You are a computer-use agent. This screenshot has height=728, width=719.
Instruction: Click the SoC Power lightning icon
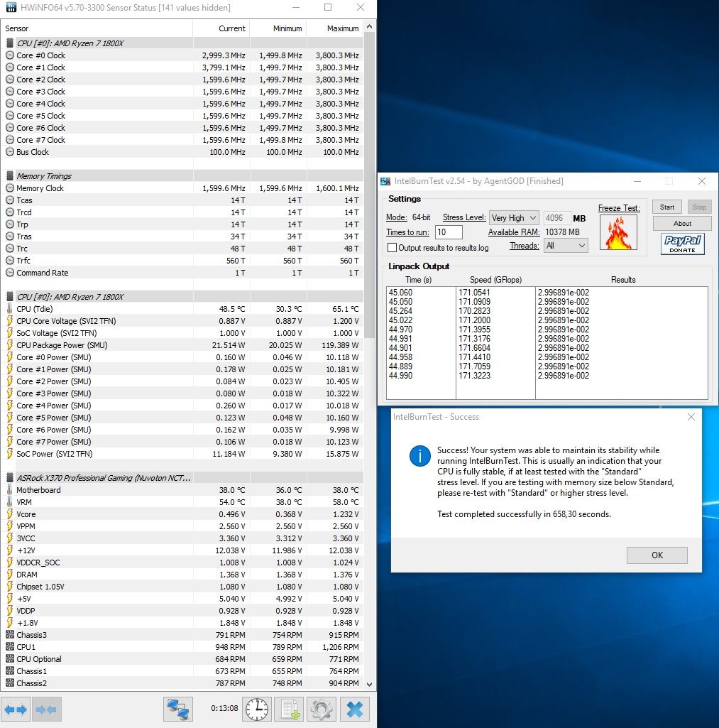10,454
